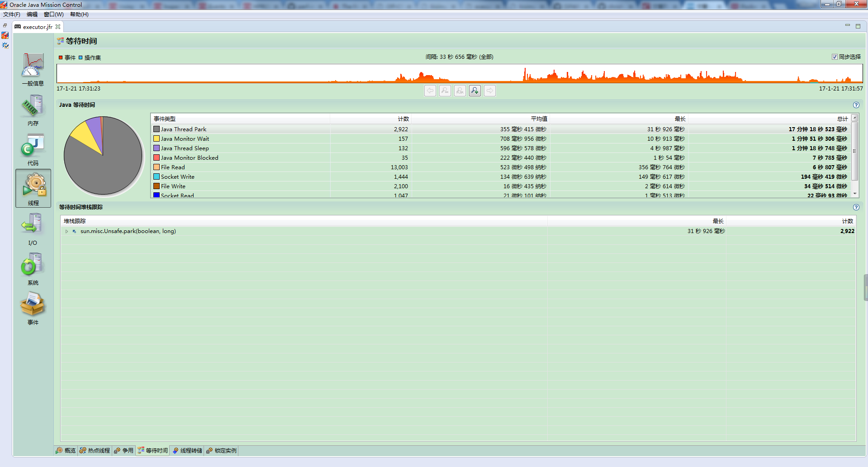Click the zoom out all magnifier button
Viewport: 868px width, 467px height.
click(x=460, y=91)
